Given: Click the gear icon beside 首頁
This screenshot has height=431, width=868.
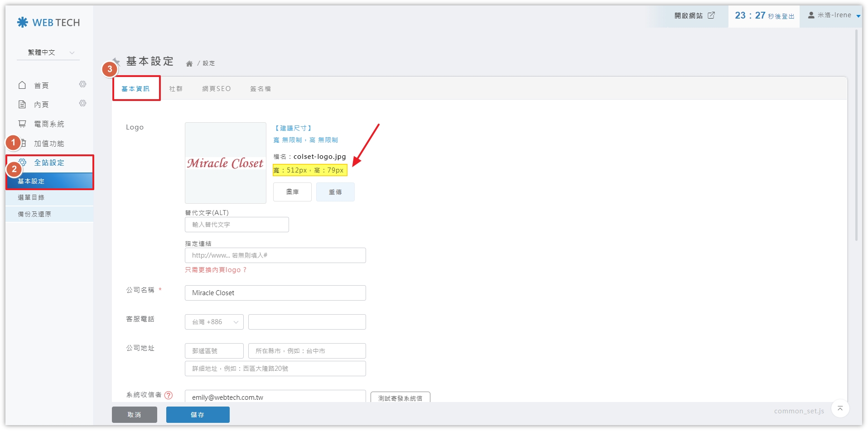Looking at the screenshot, I should [x=82, y=84].
